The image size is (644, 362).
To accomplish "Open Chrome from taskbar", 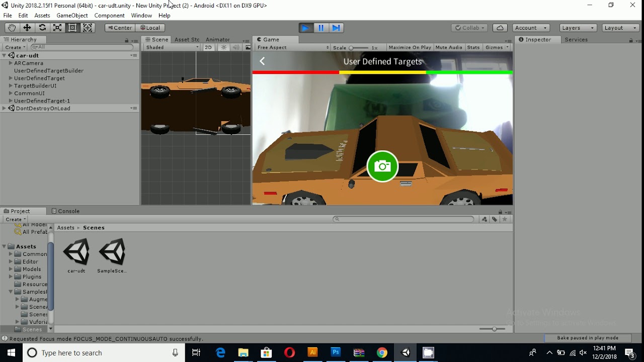I will [x=382, y=352].
